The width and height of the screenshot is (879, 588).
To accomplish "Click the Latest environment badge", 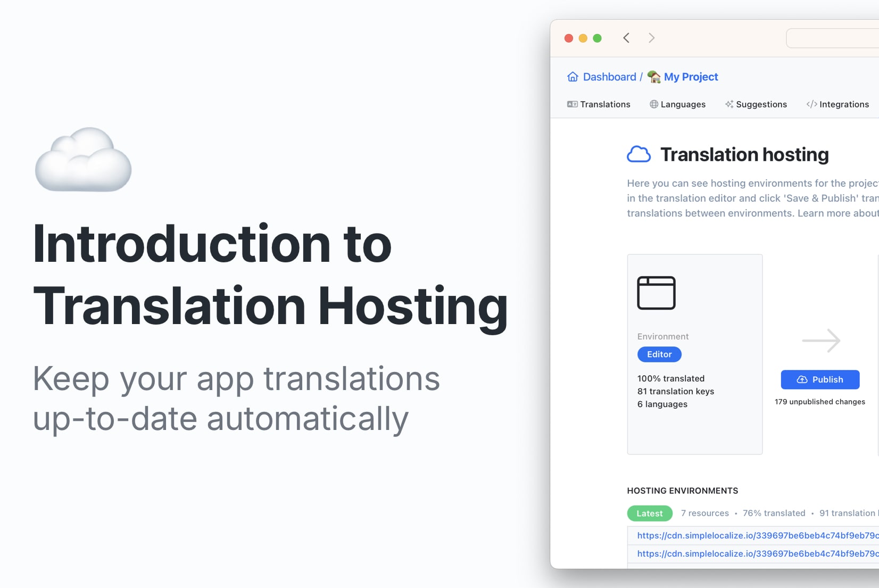I will (x=650, y=514).
